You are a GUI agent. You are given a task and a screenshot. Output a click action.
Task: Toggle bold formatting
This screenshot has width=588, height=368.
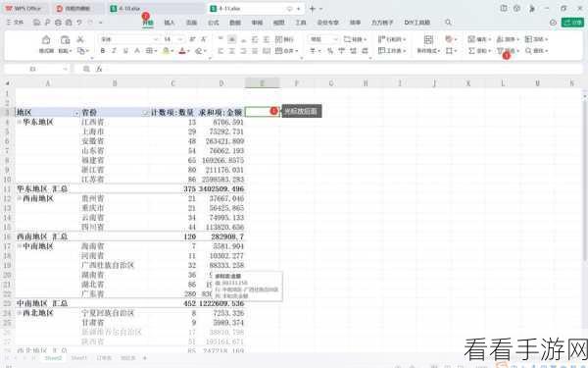[103, 51]
